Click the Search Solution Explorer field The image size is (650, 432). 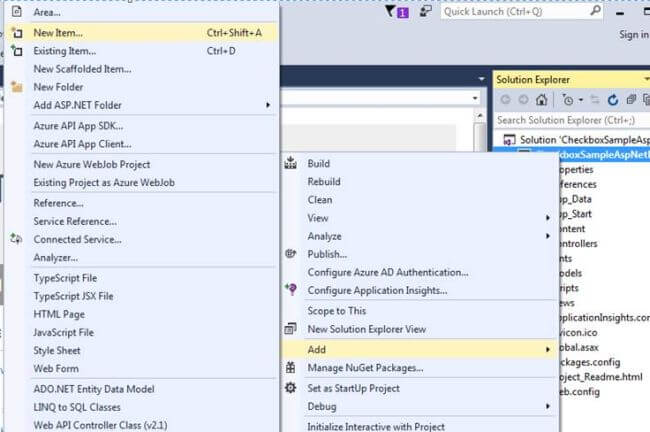coord(571,120)
